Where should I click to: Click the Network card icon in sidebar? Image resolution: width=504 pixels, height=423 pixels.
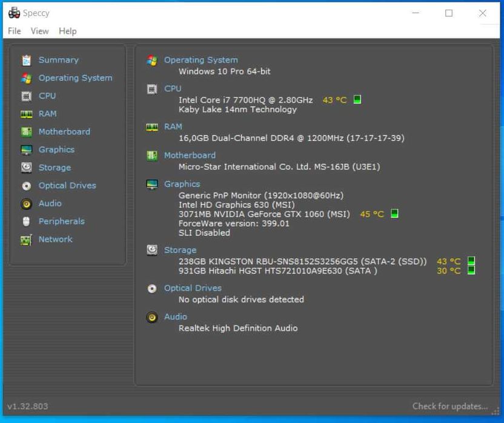27,240
